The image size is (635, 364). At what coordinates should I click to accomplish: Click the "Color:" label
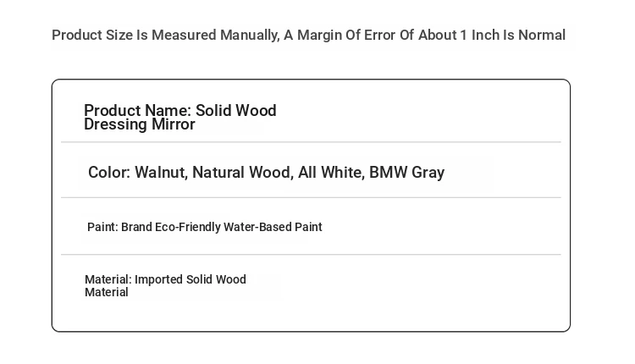109,173
